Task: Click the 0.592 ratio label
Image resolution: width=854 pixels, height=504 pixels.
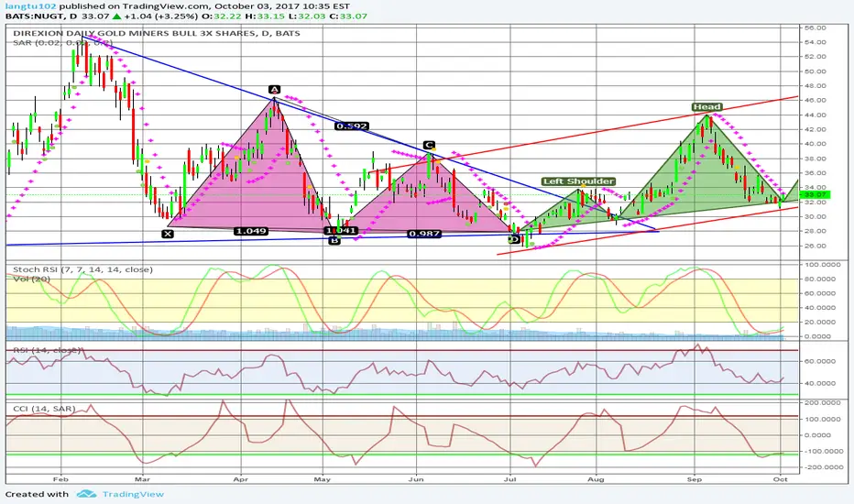Action: tap(352, 126)
